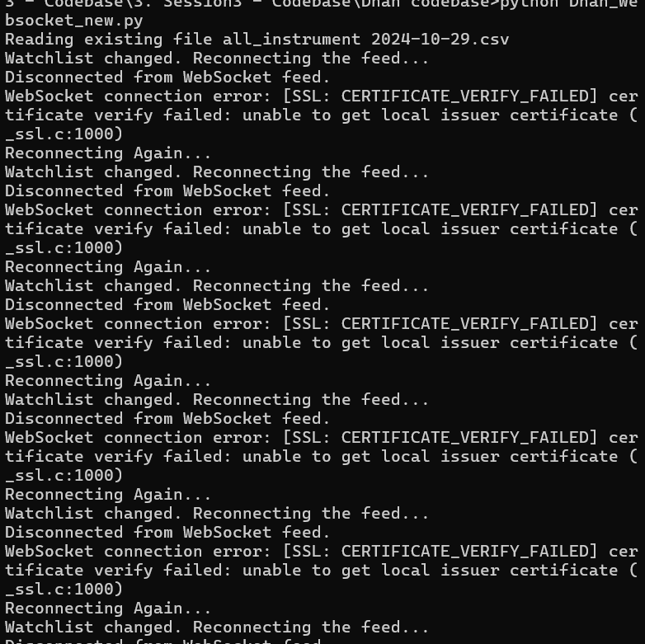Click first 'Disconnected from WebSocket feed.' line
This screenshot has height=644, width=645.
click(167, 78)
